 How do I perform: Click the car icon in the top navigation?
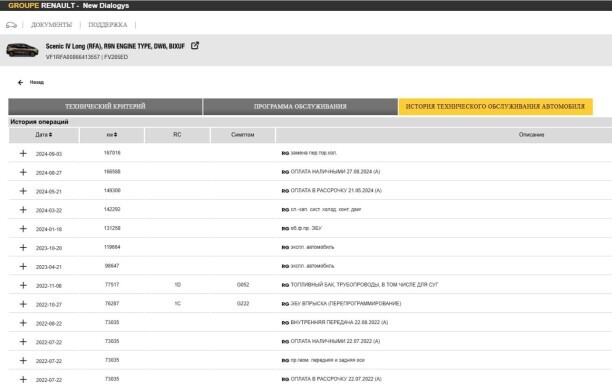click(11, 25)
